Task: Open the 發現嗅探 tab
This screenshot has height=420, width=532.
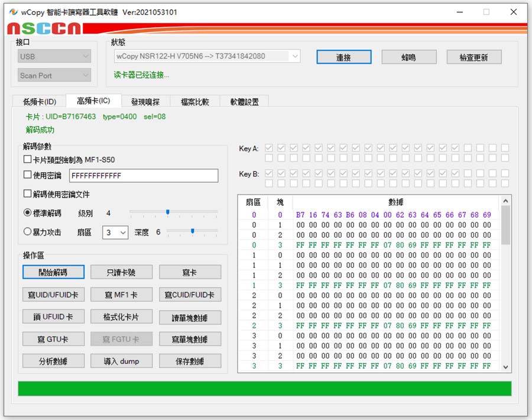Action: click(145, 102)
